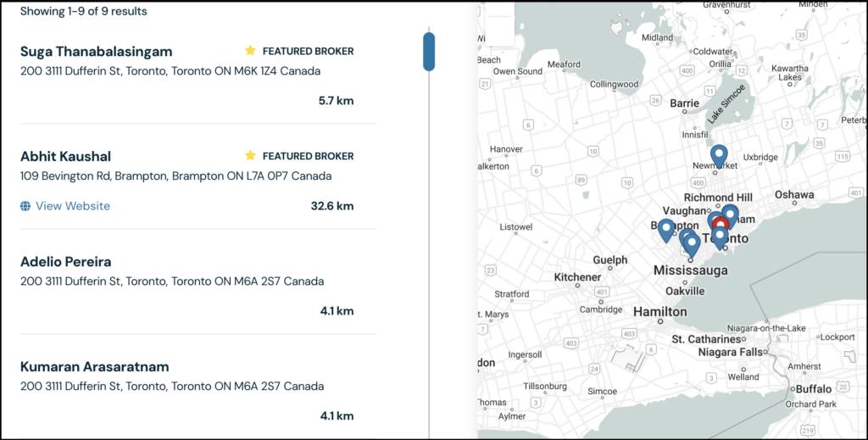Open Suga Thanabalasingam broker listing
Image resolution: width=868 pixels, height=440 pixels.
tap(96, 52)
